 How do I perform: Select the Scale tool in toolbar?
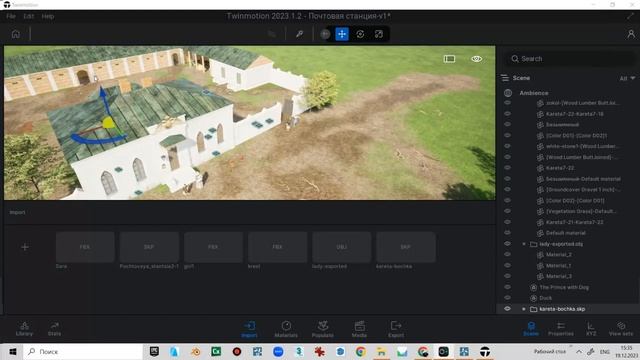coord(379,34)
